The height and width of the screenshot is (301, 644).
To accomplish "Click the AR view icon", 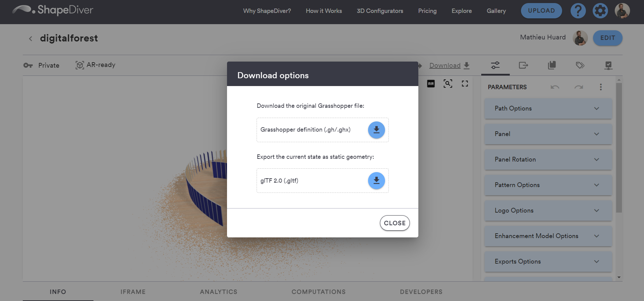I will tap(431, 84).
